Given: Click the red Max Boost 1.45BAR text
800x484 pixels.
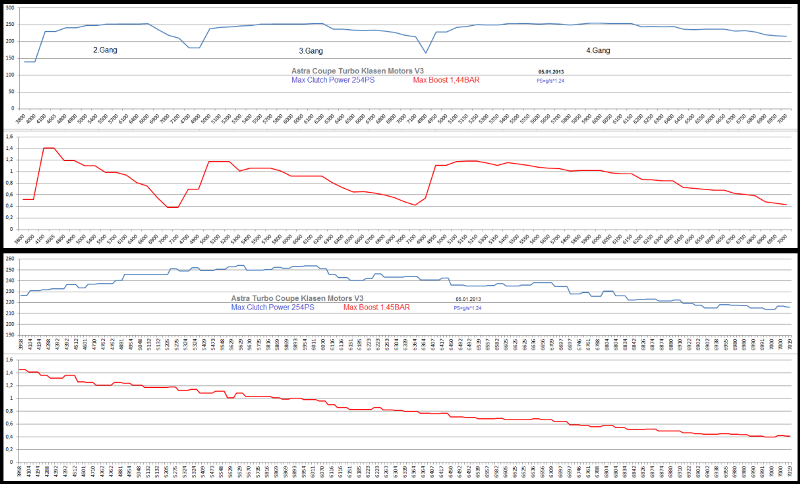Looking at the screenshot, I should point(382,307).
